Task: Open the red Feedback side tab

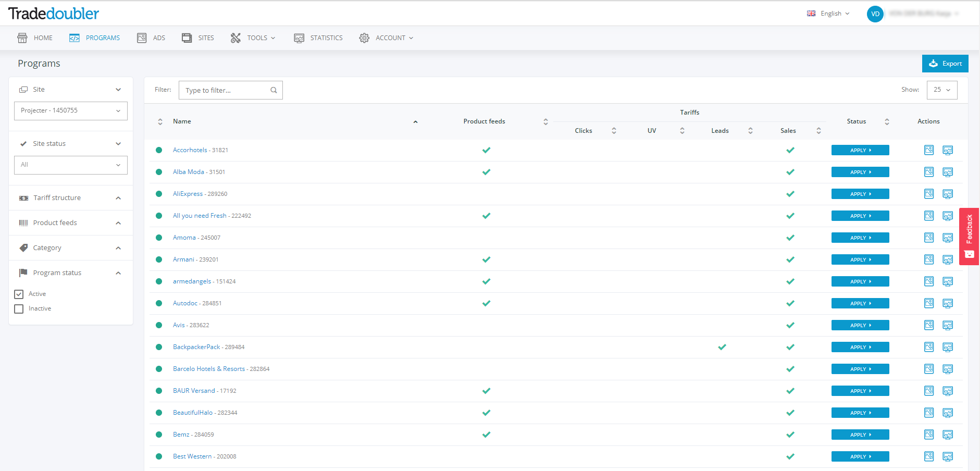Action: pyautogui.click(x=969, y=236)
